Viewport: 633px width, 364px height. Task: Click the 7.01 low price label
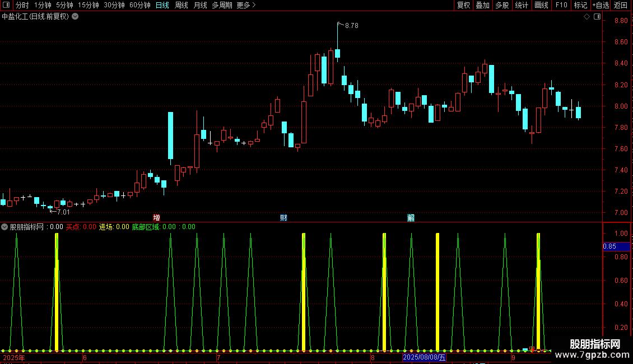[x=63, y=212]
